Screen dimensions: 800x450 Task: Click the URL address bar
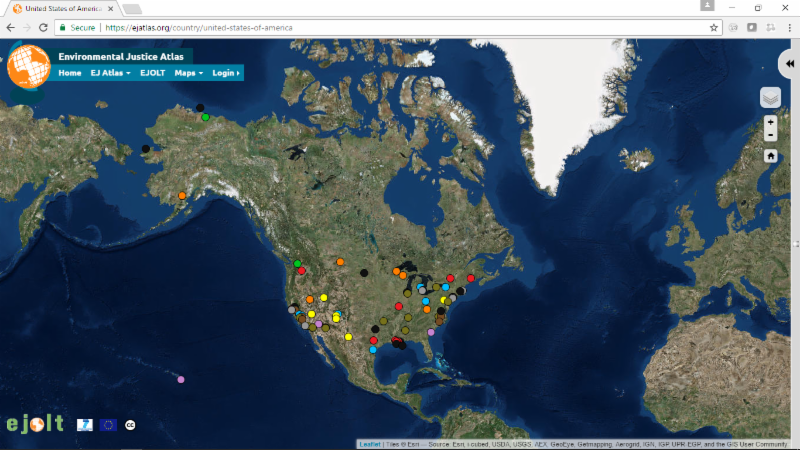[x=400, y=27]
